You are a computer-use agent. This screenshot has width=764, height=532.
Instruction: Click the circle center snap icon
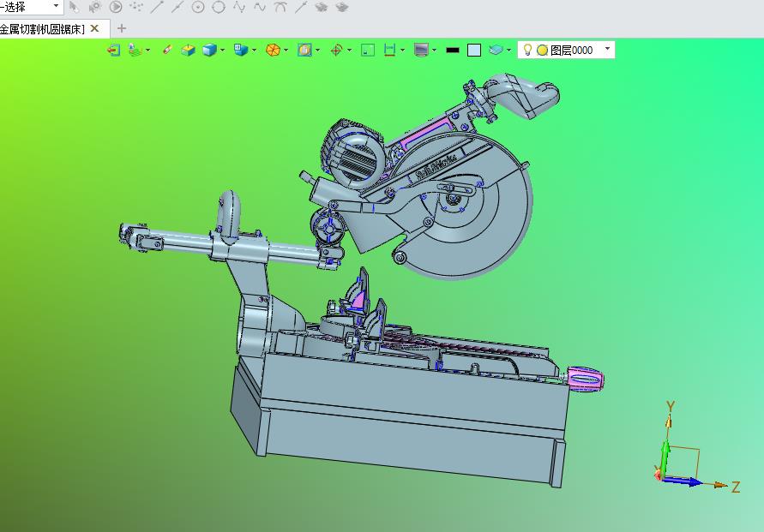tap(197, 7)
